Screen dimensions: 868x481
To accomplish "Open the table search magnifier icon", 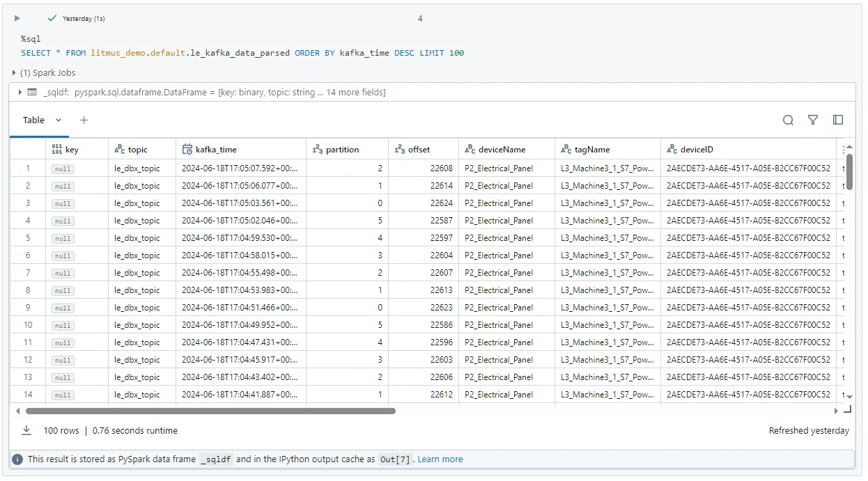I will [788, 120].
